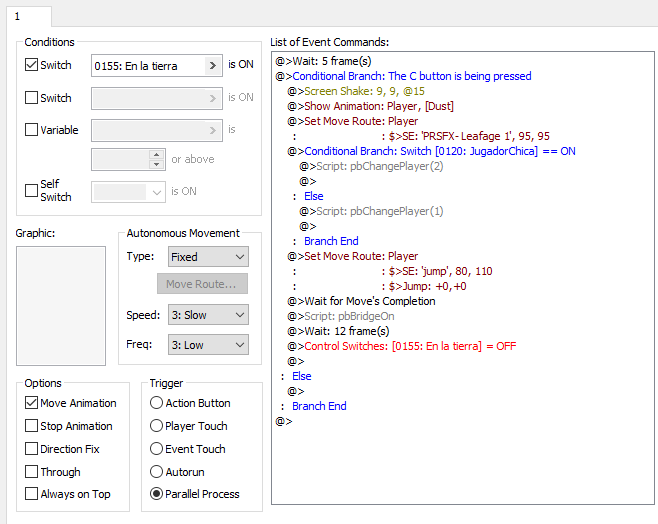Click the empty Graphic preview box

[61, 305]
